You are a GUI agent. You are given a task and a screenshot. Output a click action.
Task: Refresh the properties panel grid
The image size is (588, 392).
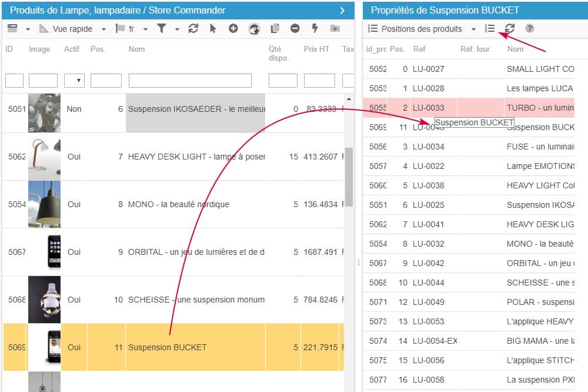510,28
